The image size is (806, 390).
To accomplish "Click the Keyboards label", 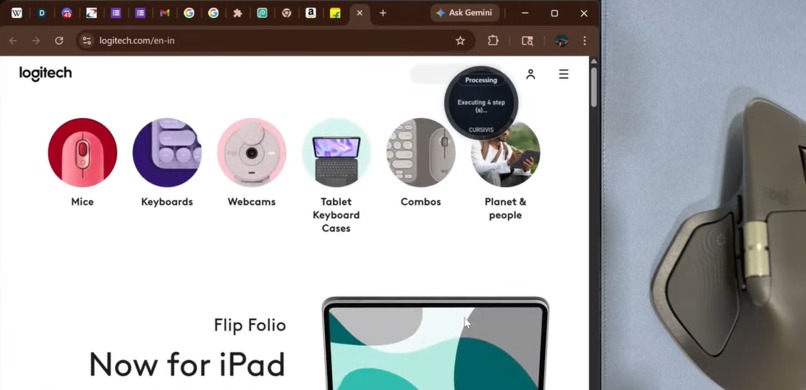I will pos(167,202).
